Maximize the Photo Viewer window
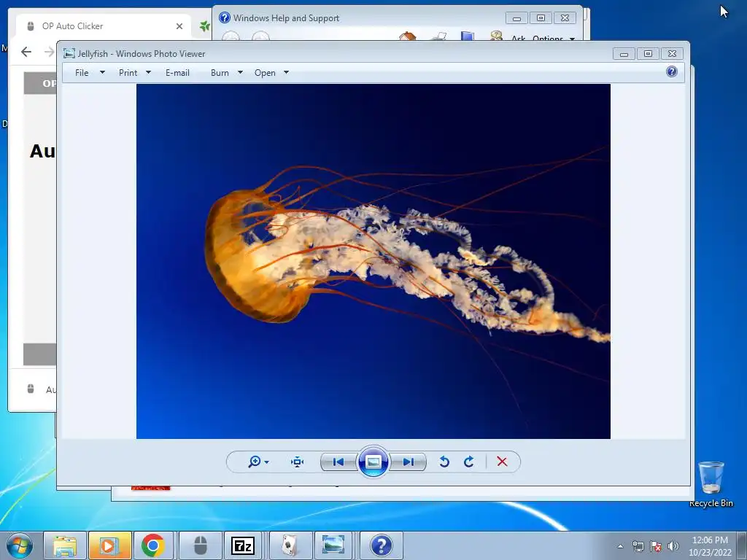This screenshot has width=747, height=560. (x=648, y=54)
